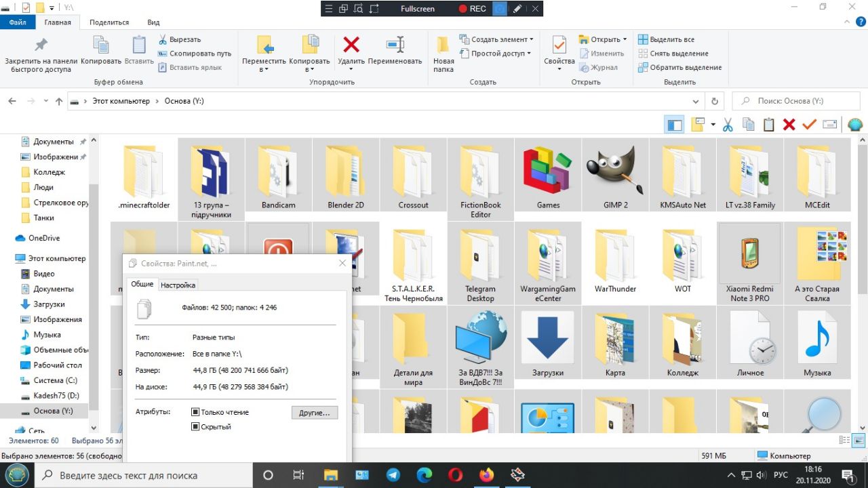
Task: Create a new folder (Новая папка)
Action: 443,54
